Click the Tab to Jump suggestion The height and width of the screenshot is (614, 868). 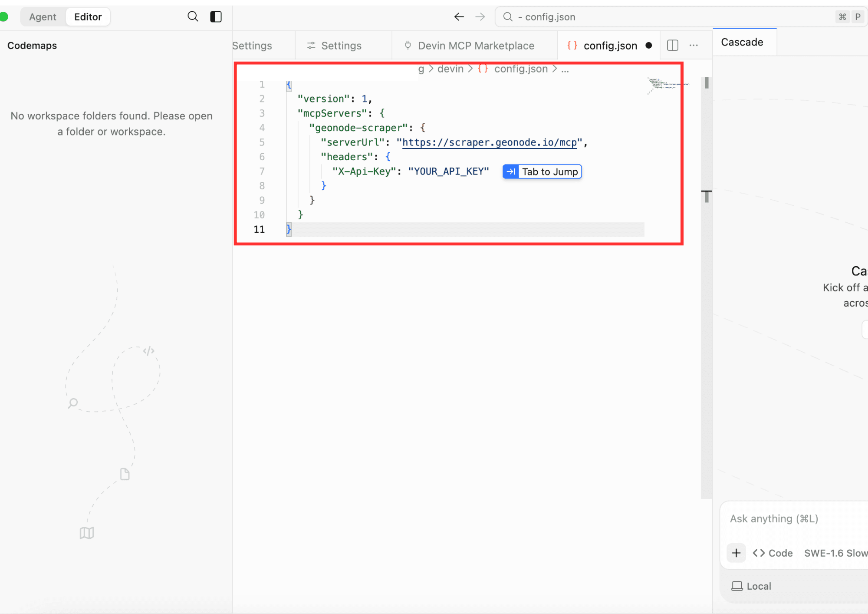[x=542, y=172]
